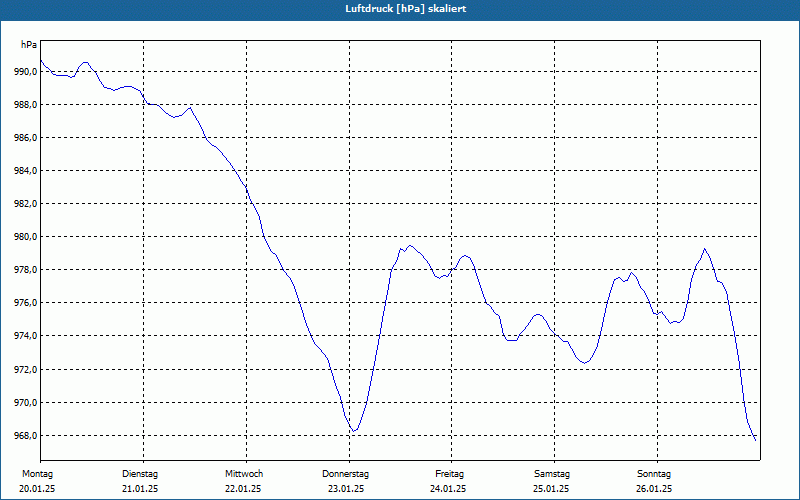Click the 'Montag' day label
This screenshot has height=500, width=800.
coord(37,474)
